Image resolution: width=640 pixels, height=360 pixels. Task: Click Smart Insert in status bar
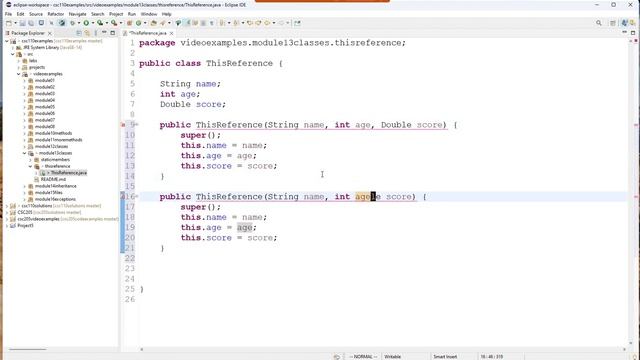point(445,356)
